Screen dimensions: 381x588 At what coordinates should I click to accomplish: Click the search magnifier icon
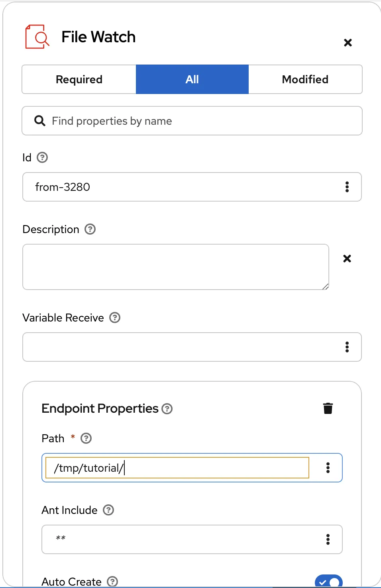coord(39,120)
